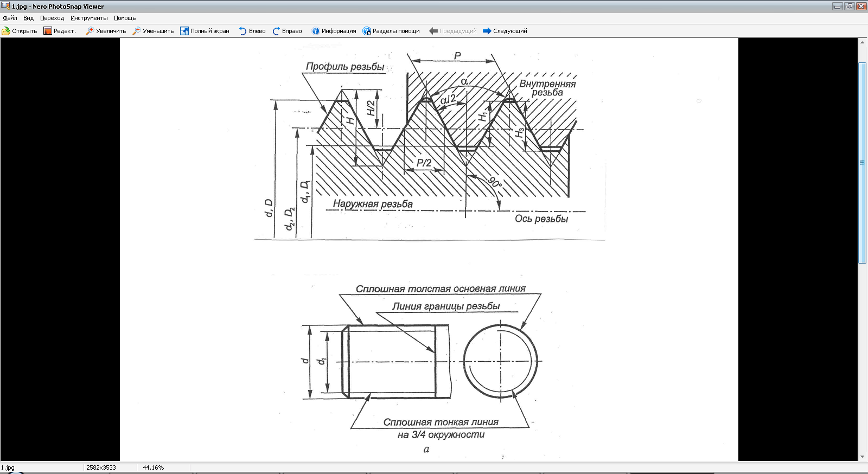This screenshot has width=868, height=474.
Task: Click the Влево rotate-left arrow icon
Action: click(x=242, y=31)
